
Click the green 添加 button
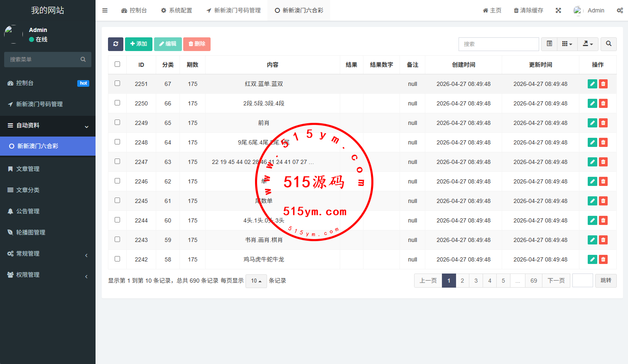tap(138, 44)
